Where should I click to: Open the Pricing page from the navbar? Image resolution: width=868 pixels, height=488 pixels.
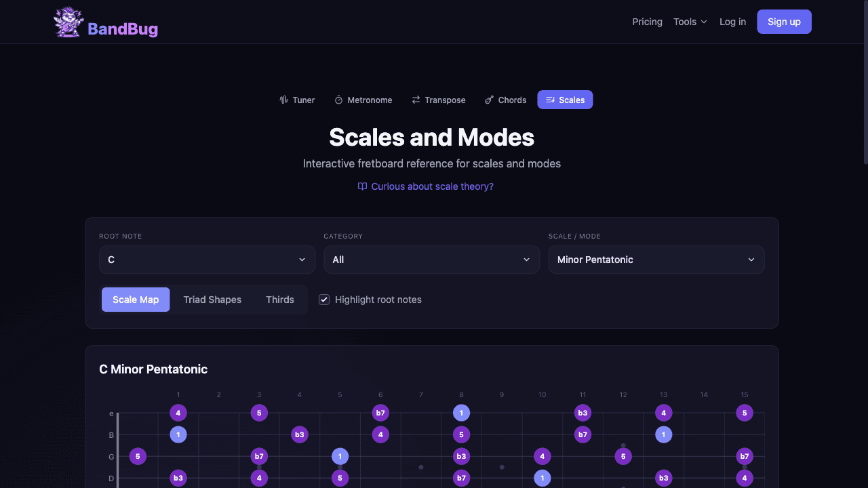647,22
